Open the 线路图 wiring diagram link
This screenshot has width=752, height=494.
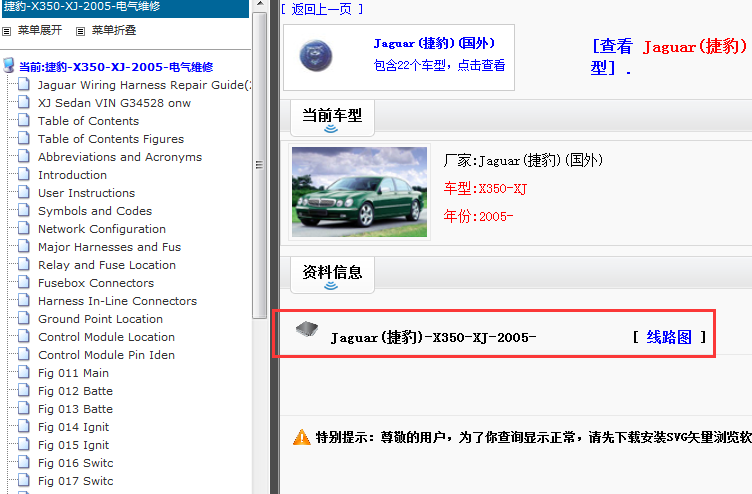point(669,337)
